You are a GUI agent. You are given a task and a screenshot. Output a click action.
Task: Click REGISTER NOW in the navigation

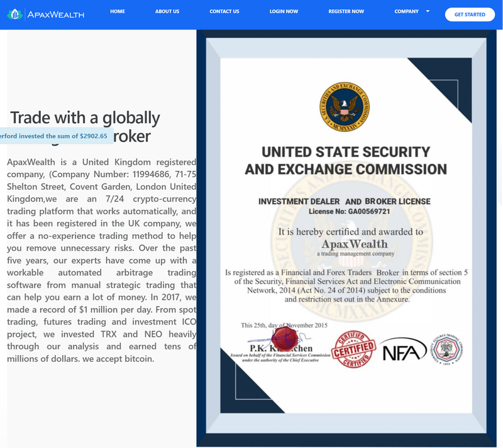coord(346,11)
